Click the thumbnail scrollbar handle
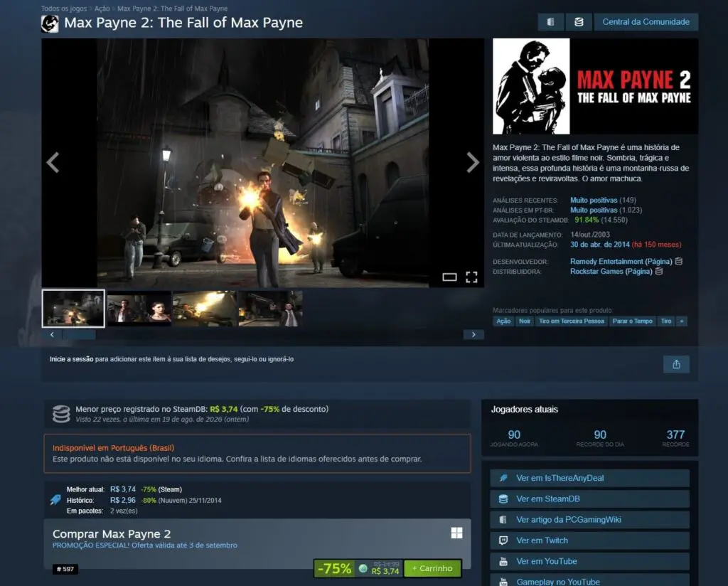The height and width of the screenshot is (586, 728). coord(80,334)
